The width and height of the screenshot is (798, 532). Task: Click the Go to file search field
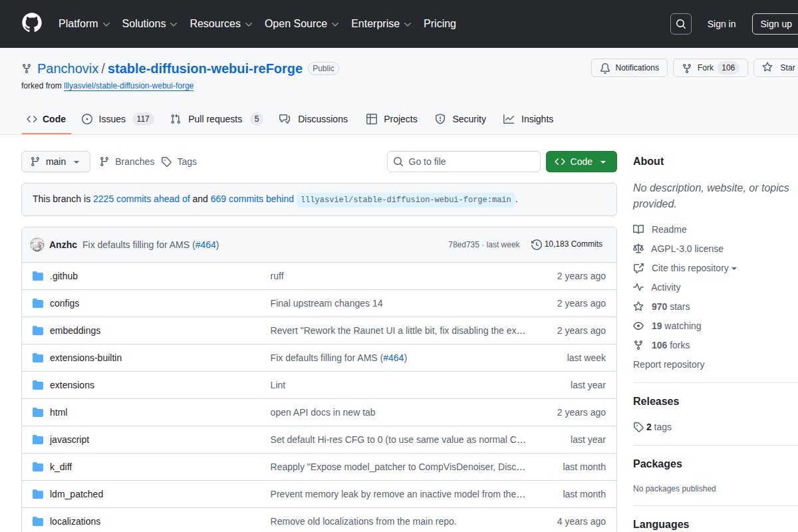(x=464, y=162)
